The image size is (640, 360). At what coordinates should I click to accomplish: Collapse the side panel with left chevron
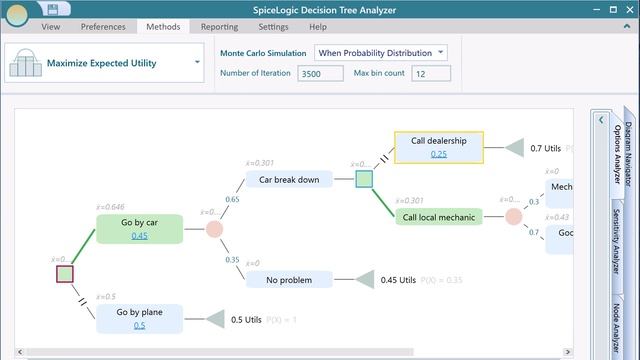click(x=601, y=120)
